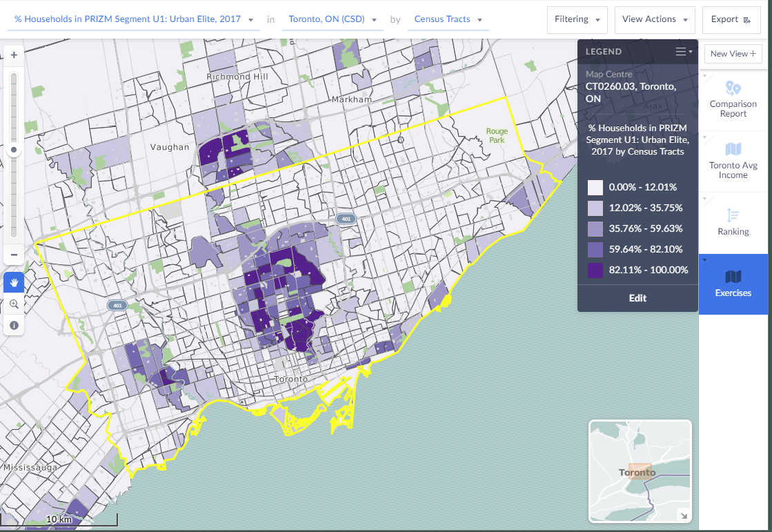The width and height of the screenshot is (772, 532).
Task: Click Edit in the legend
Action: (x=637, y=298)
